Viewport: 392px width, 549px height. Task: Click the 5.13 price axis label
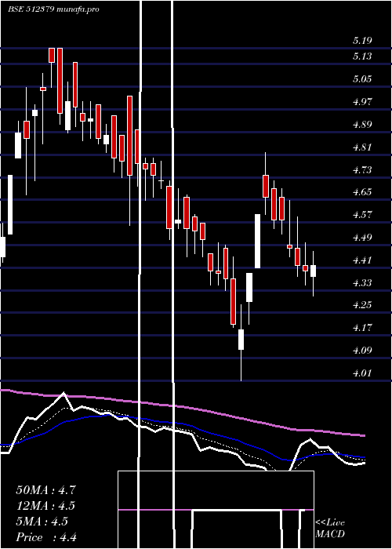click(x=362, y=56)
